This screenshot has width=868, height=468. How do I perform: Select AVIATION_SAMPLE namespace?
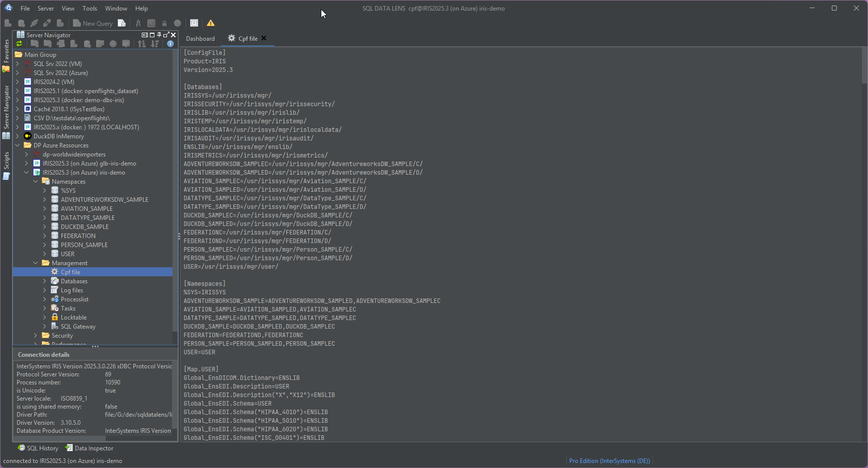[86, 209]
